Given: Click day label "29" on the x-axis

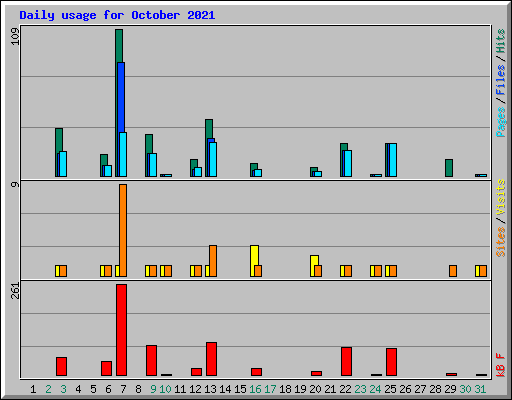Looking at the screenshot, I should (450, 389).
